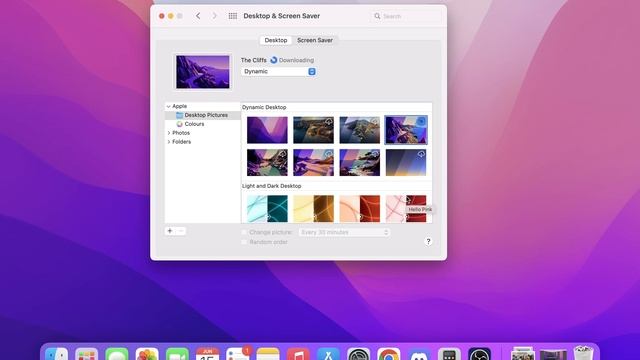Open Discord from the Dock

[x=419, y=354]
